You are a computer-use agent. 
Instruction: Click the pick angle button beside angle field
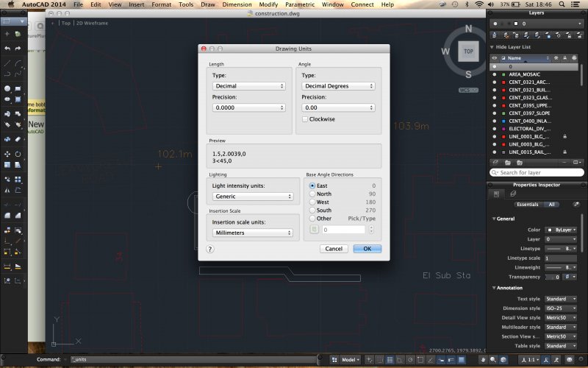(x=315, y=230)
